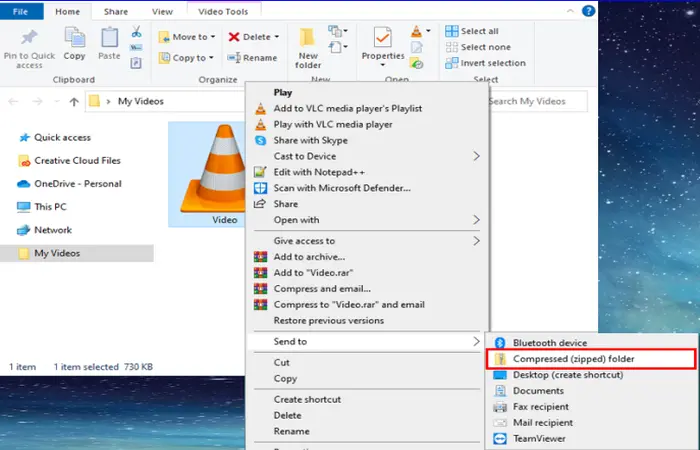Expand the Send to submenu
Screen dimensions: 700x450
click(366, 342)
